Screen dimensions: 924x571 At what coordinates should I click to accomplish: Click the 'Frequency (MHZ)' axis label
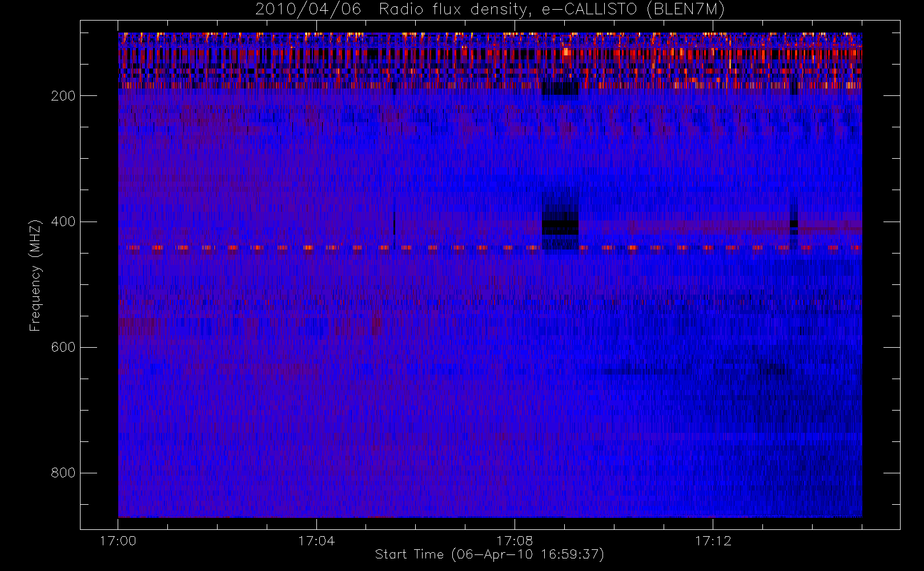(x=35, y=275)
